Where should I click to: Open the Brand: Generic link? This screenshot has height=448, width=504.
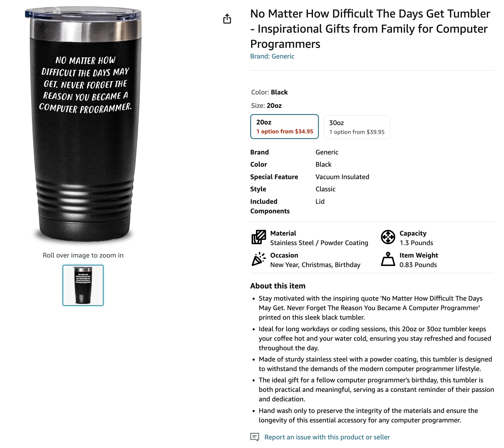pyautogui.click(x=272, y=56)
